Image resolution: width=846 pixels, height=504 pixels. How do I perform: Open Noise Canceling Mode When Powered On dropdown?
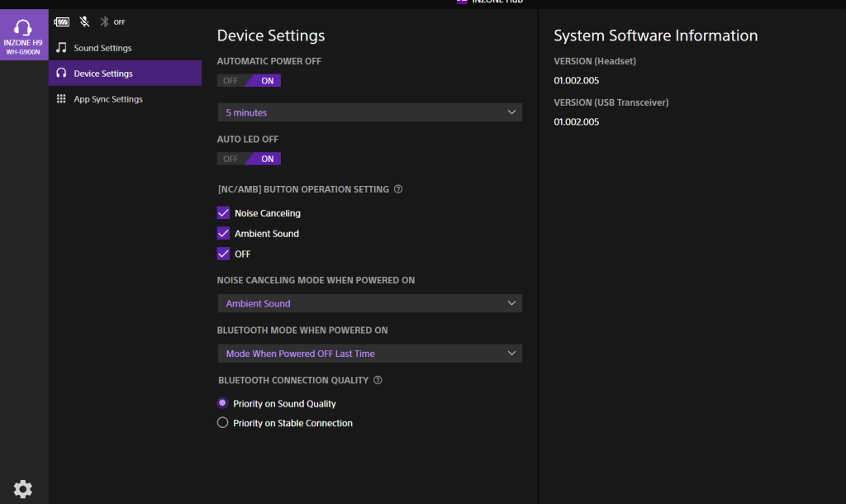tap(369, 303)
